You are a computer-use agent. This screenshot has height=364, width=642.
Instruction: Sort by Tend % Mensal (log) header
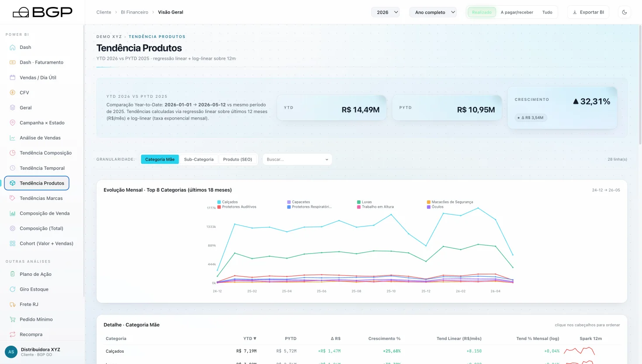coord(538,339)
